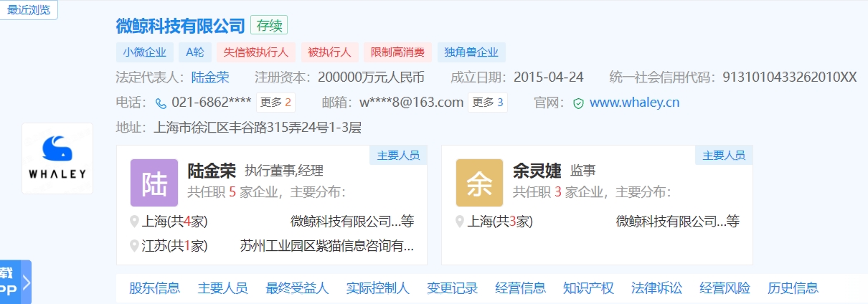Click the founding date 2015-04-24
Screen dimensions: 868x304
549,77
